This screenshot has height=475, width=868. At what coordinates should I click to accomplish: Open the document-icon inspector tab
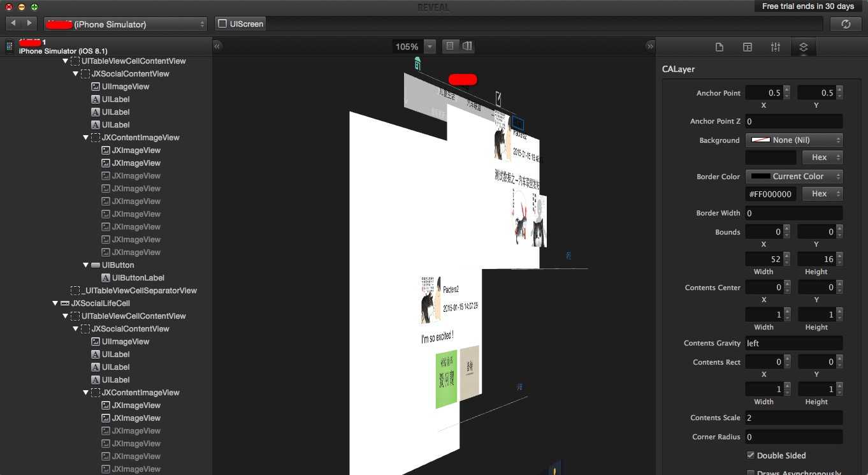click(x=720, y=47)
